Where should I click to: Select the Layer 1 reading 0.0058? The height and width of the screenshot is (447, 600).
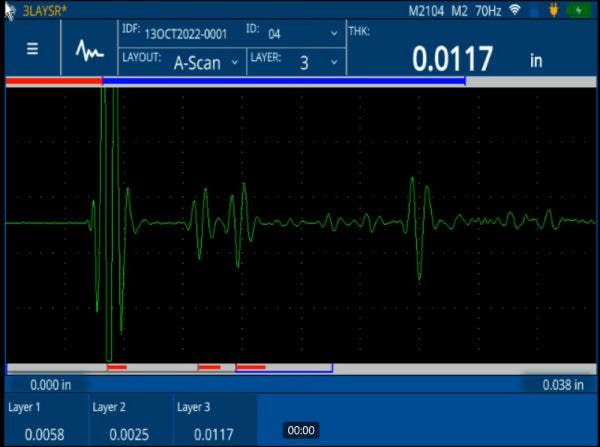pyautogui.click(x=45, y=434)
